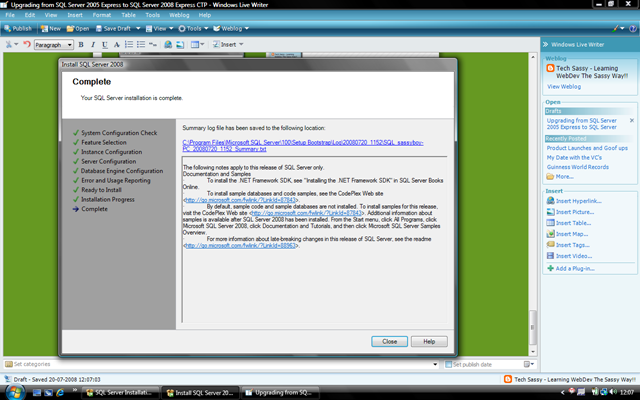Click Insert Tags... in sidebar
Screen dimensions: 640x400
point(568,245)
